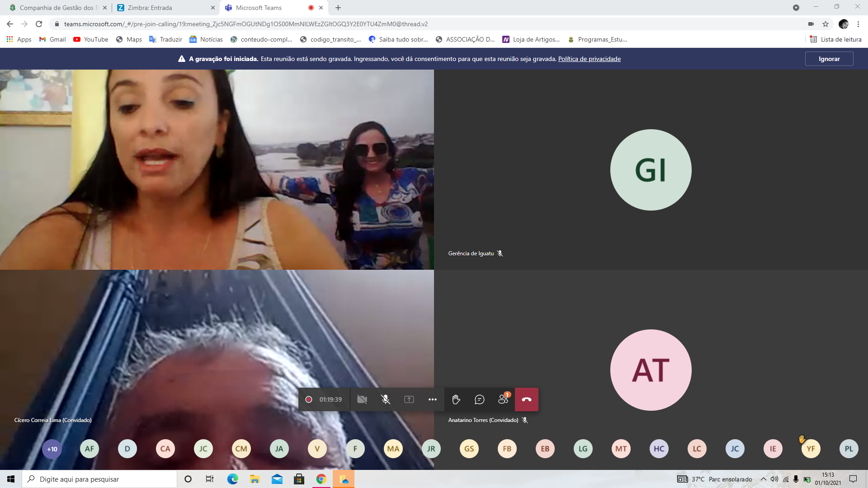Open more actions (three dots) menu
Viewport: 868px width, 488px height.
(x=433, y=399)
